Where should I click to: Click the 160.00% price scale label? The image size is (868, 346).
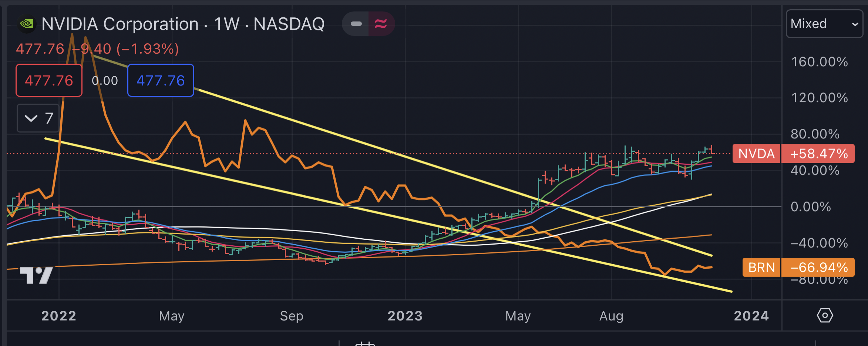819,62
